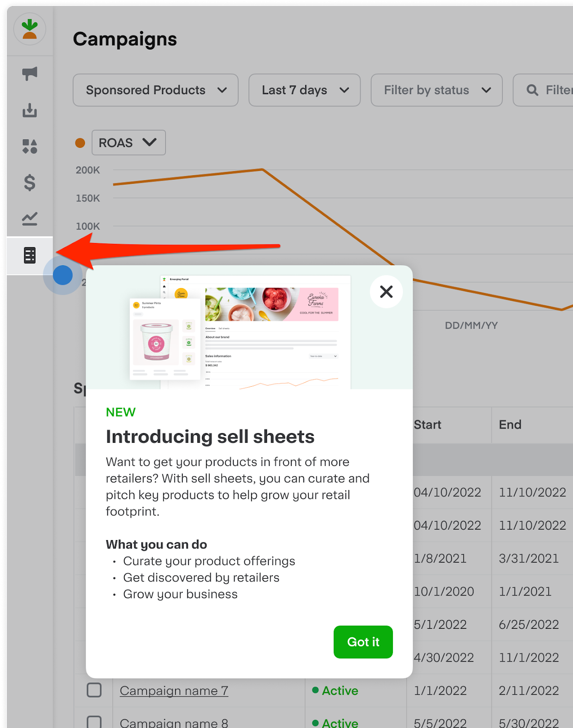Click the 10/1/2020 start date cell
Screen dimensions: 573x728
pos(444,591)
